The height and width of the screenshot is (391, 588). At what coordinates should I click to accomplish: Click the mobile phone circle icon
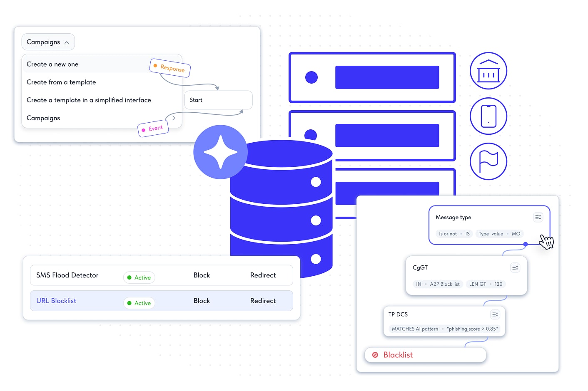click(488, 116)
